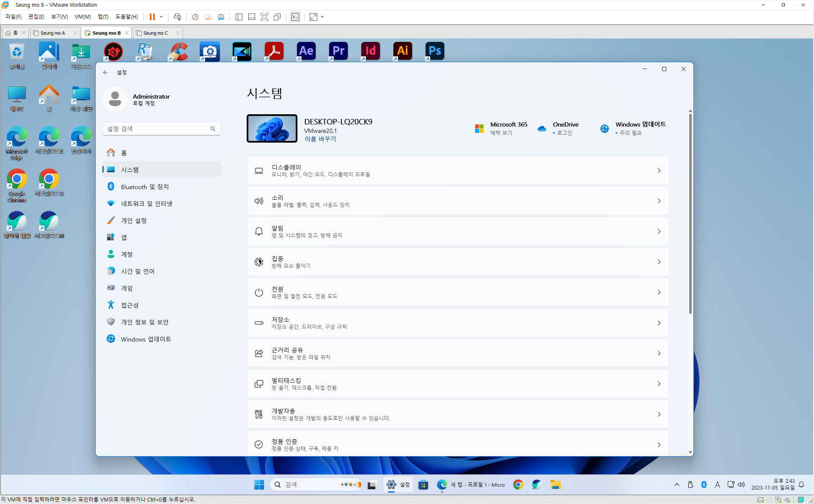Enter VMware full screen mode icon
814x504 pixels.
[x=264, y=17]
